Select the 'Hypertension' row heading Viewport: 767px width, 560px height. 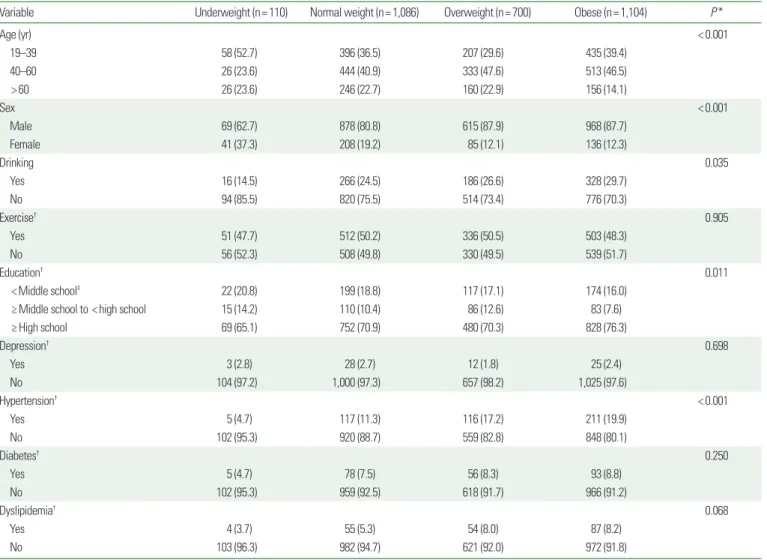point(28,401)
